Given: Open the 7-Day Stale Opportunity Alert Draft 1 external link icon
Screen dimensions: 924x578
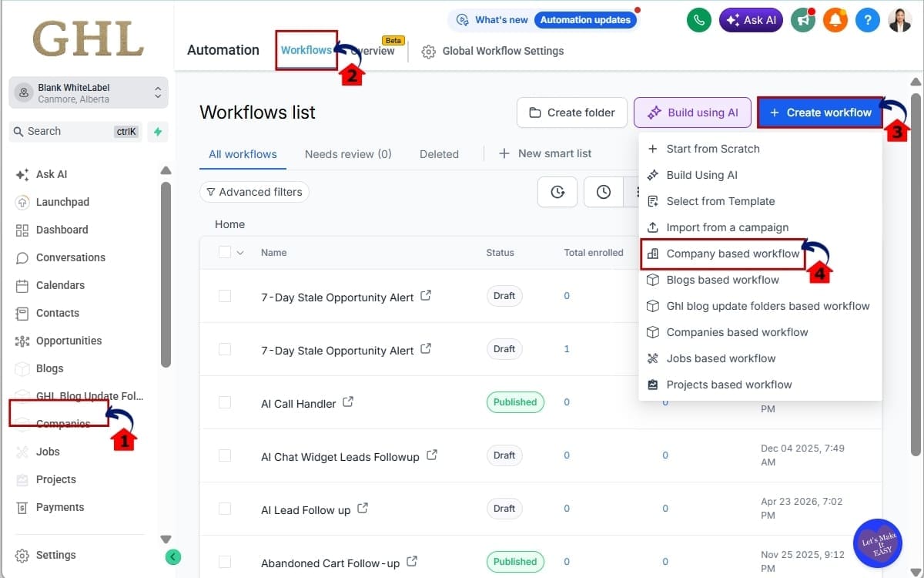Looking at the screenshot, I should 426,349.
